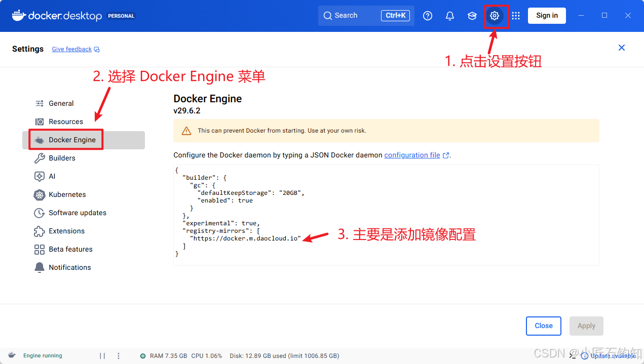Click the "experimental": true line
644x364 pixels.
pyautogui.click(x=221, y=223)
